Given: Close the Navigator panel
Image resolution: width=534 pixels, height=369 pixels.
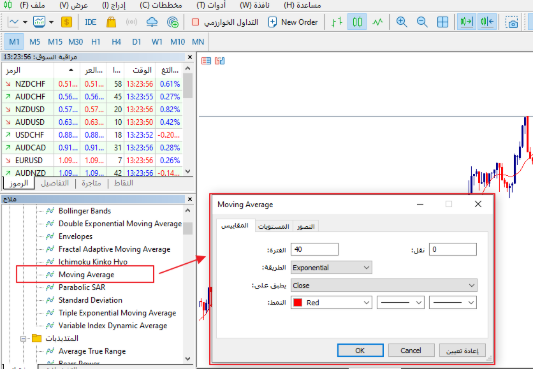Looking at the screenshot, I should (x=190, y=199).
